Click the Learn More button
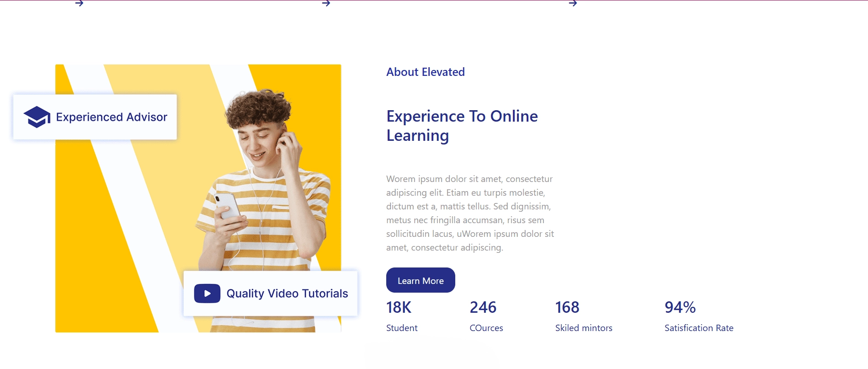The height and width of the screenshot is (369, 868). (420, 280)
